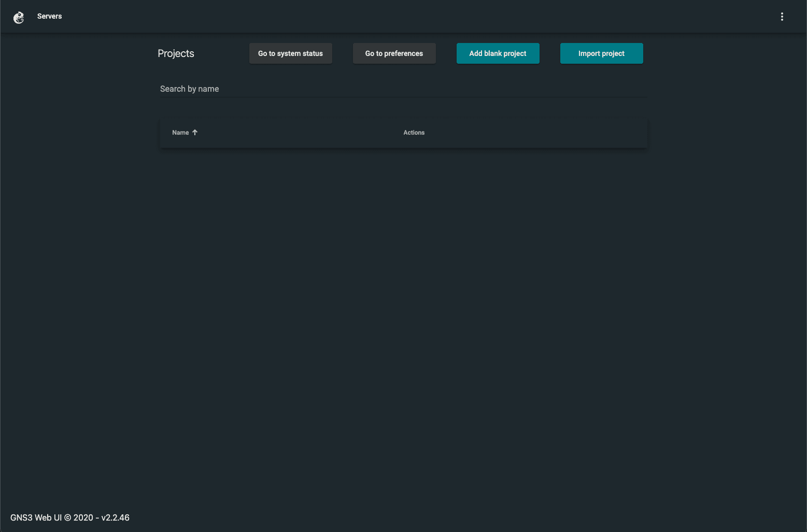Click the v2.2.46 version number
This screenshot has height=532, width=807.
[x=116, y=517]
